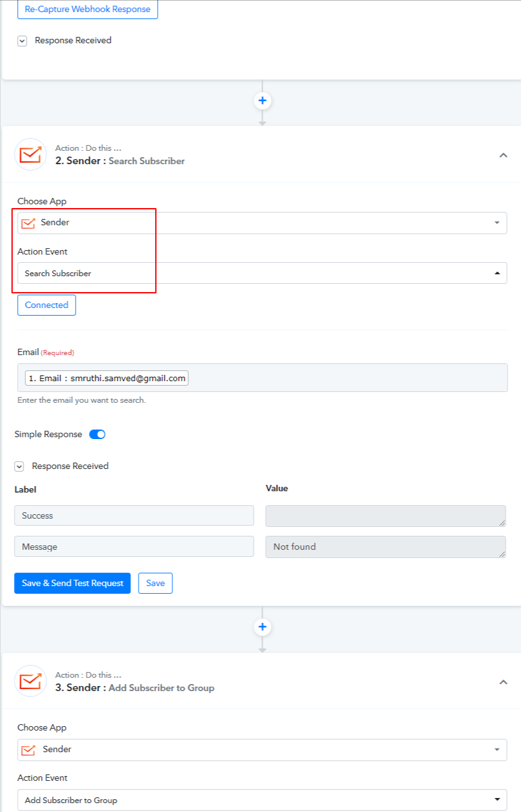
Task: Toggle the Simple Response switch
Action: tap(97, 435)
